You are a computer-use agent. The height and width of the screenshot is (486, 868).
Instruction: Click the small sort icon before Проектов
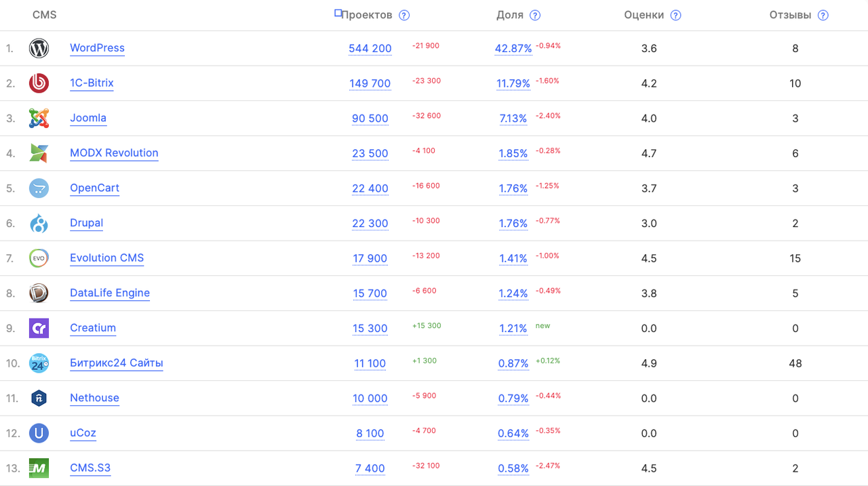(338, 13)
